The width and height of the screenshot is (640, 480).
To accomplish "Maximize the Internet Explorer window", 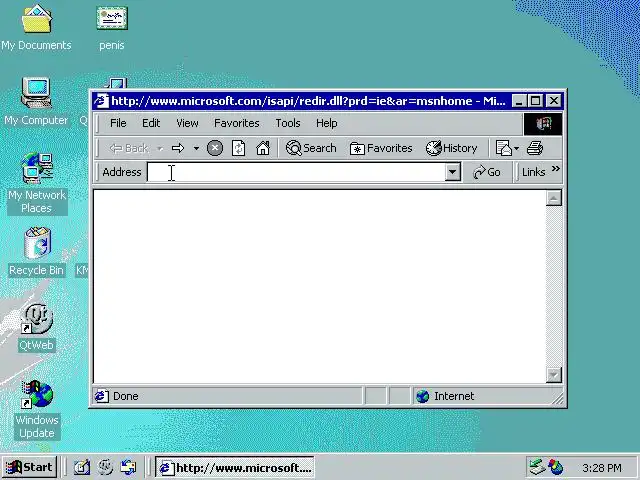I will tap(536, 101).
